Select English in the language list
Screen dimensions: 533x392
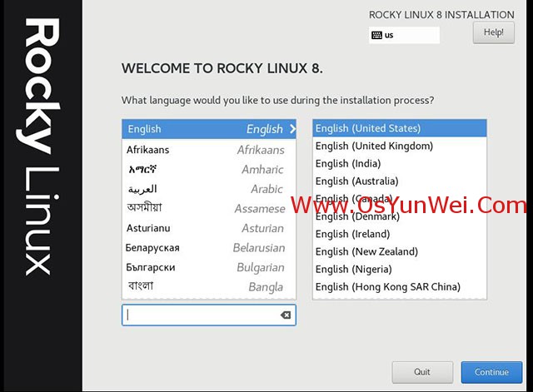209,129
